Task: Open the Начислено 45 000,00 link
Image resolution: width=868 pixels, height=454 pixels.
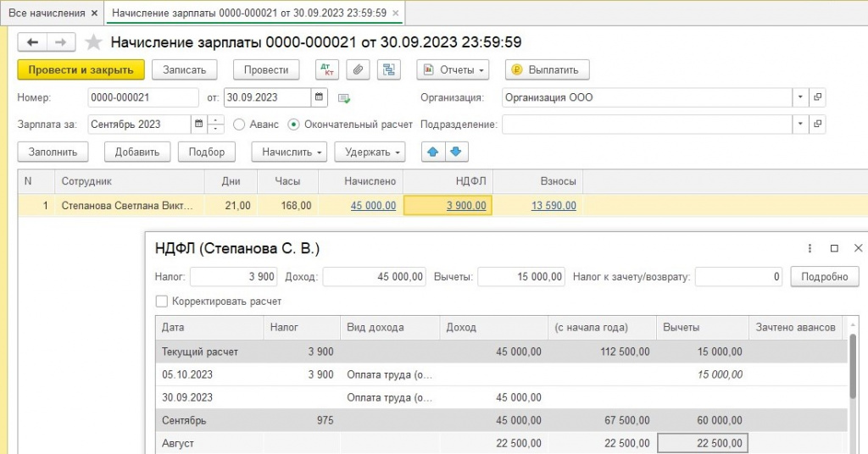Action: click(x=373, y=206)
